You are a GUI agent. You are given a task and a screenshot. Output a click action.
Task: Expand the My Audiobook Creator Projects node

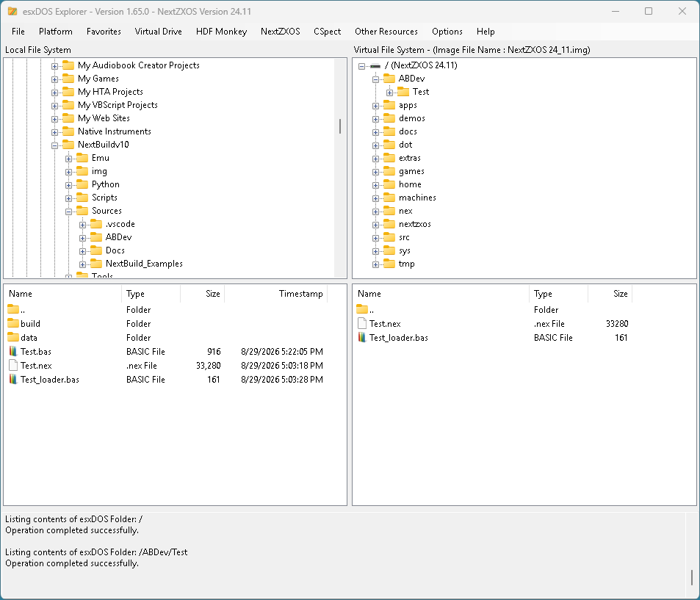[x=54, y=67]
